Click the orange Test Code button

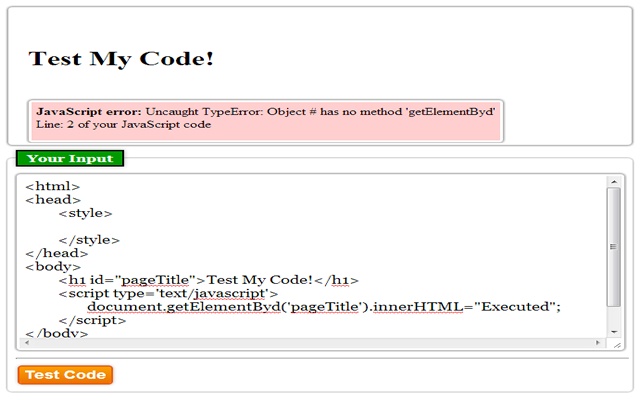65,375
